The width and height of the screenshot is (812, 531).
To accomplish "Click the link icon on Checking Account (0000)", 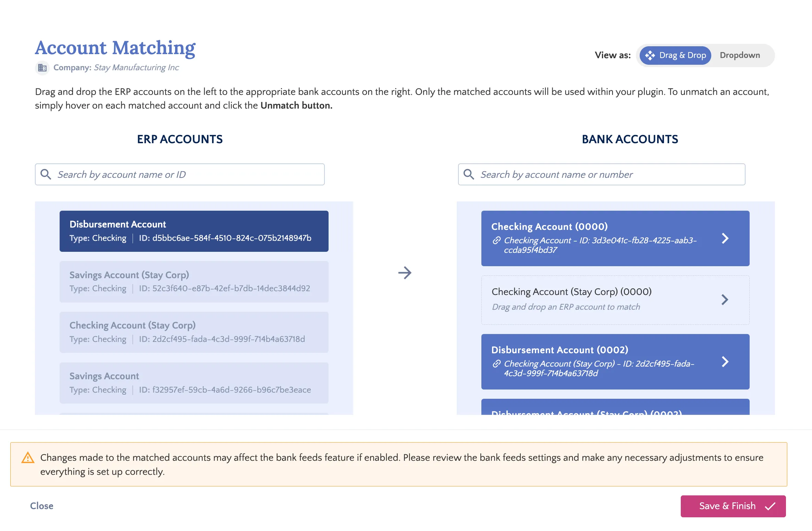I will coord(496,240).
